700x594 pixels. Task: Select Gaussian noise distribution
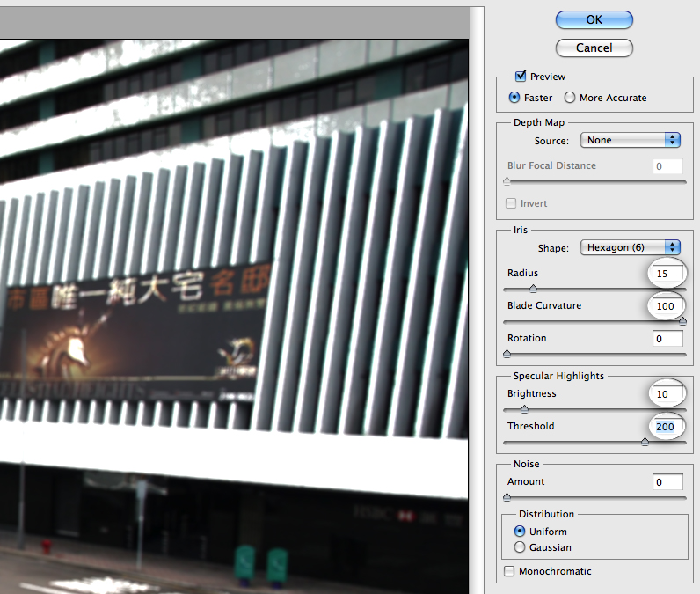tap(520, 547)
